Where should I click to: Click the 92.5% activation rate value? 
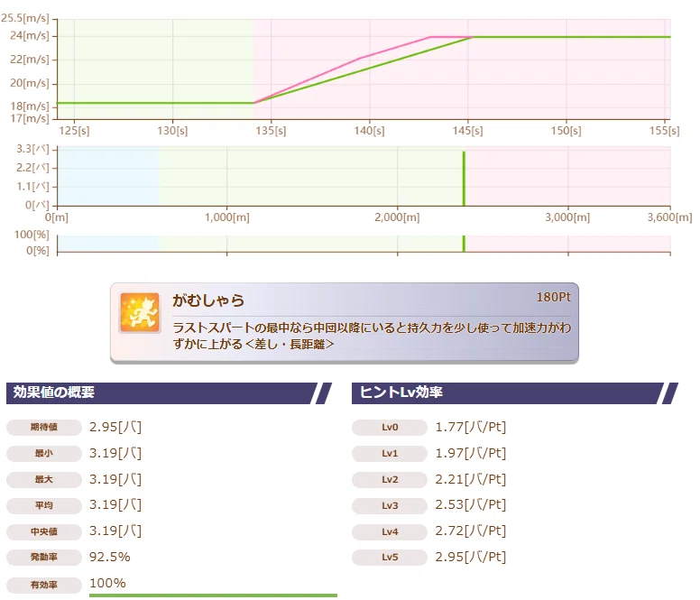click(x=110, y=558)
